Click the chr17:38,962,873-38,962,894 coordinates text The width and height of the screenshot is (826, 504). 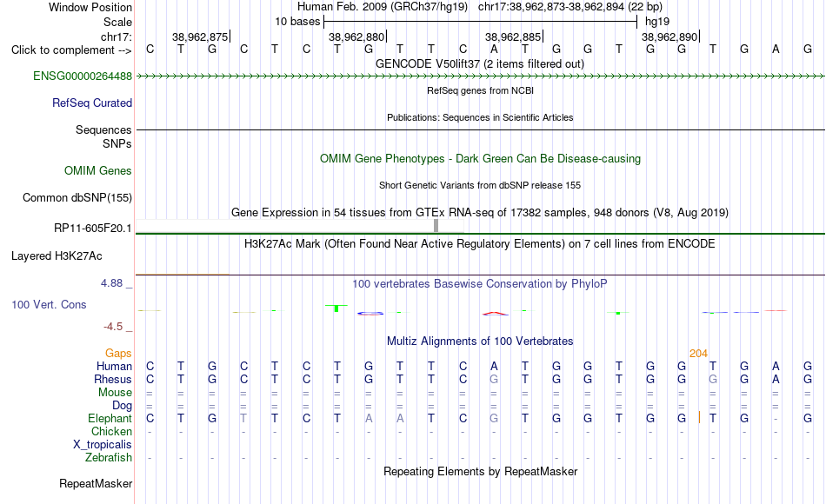[x=570, y=7]
